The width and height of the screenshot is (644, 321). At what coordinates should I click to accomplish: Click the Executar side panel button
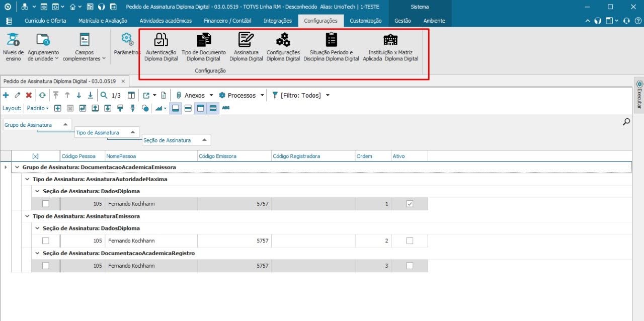point(639,95)
